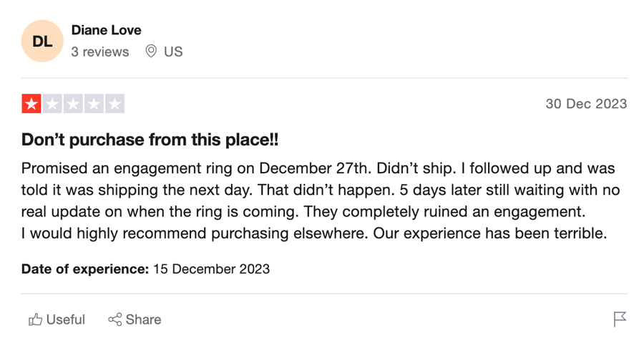This screenshot has height=341, width=644.
Task: Click the 30 Dec 2023 review date
Action: 586,104
